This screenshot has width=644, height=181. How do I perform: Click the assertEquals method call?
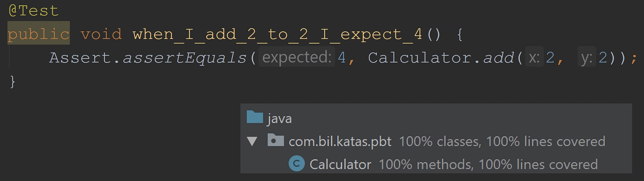[x=185, y=58]
